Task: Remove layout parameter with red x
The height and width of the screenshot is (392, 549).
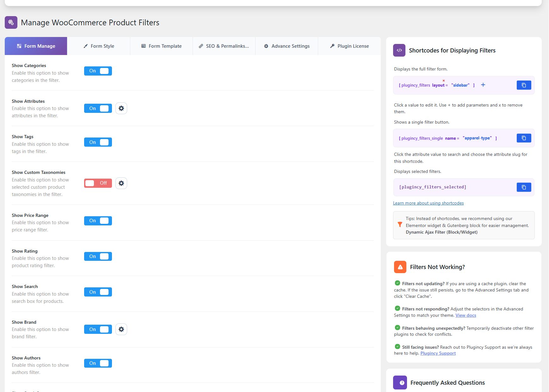Action: 444,81
